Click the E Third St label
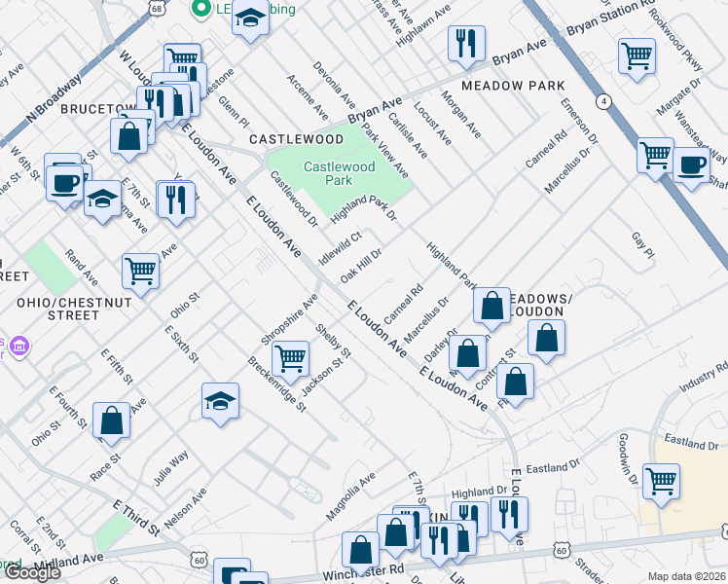728x584 pixels. pos(136,518)
